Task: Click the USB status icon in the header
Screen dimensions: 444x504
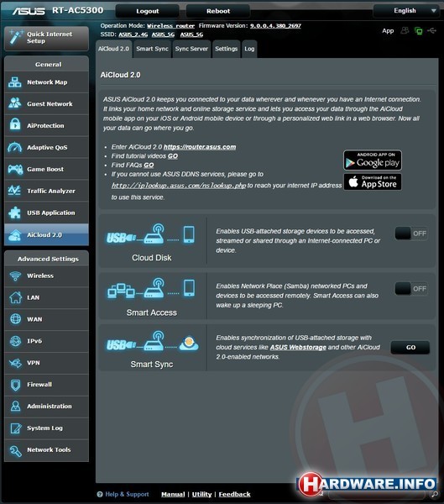Action: point(431,30)
